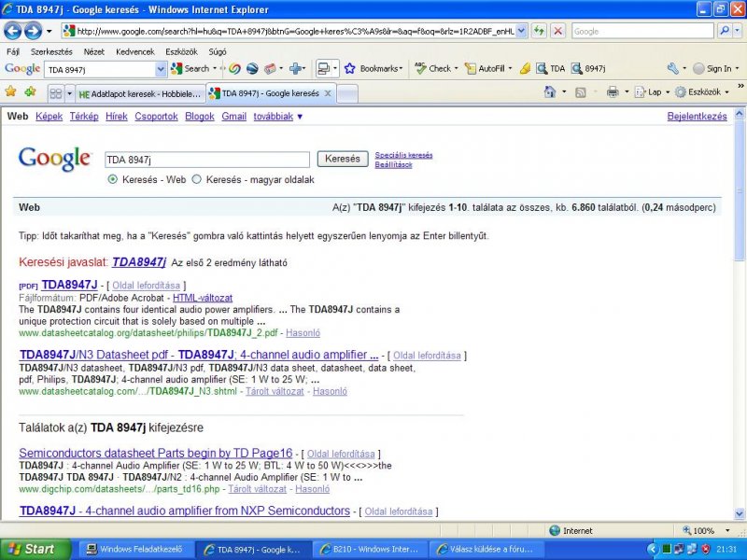Open the Nézet menu

[x=94, y=52]
